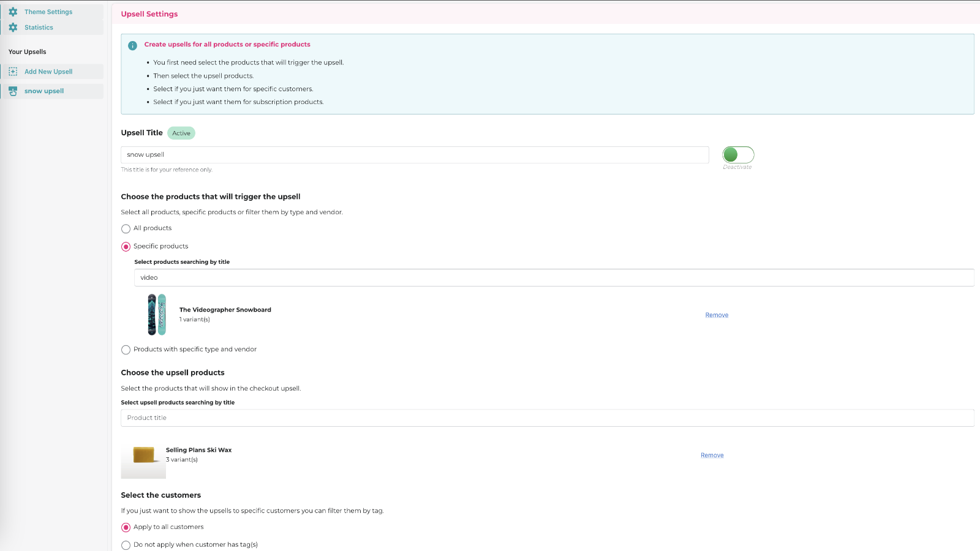Screen dimensions: 980x551
Task: Click The Videographer Snowboard thumbnail
Action: point(157,314)
